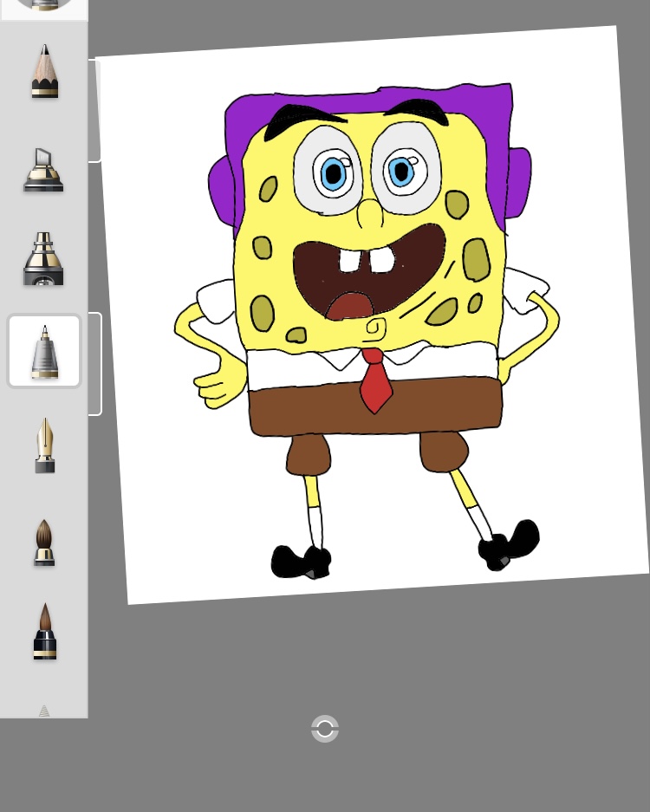Select the chisel-tip marker brush
Viewport: 650px width, 812px height.
(x=43, y=170)
